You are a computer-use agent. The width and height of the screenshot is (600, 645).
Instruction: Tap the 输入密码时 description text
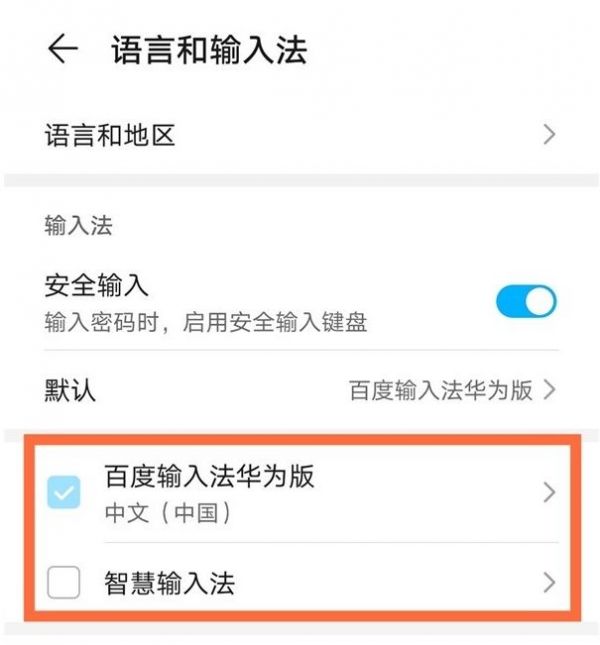[x=206, y=322]
